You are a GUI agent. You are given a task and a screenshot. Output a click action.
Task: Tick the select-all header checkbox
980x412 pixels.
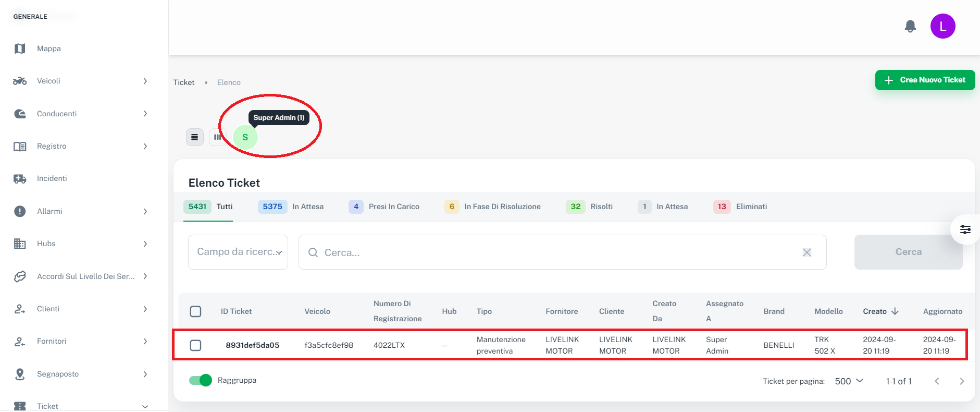[195, 311]
